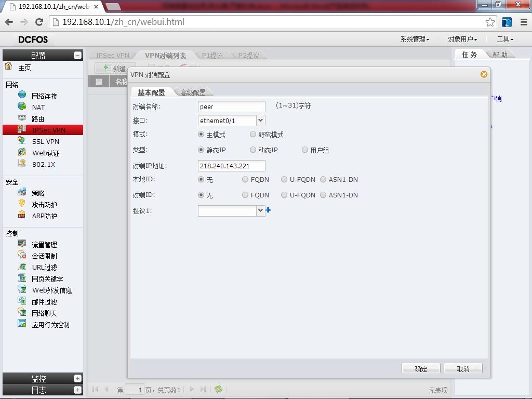Open SSL VPN from the sidebar icon

[x=22, y=140]
